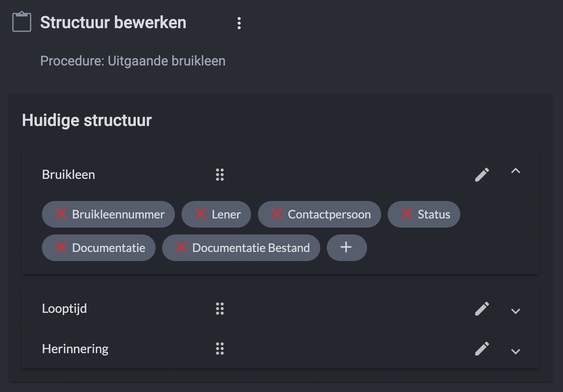
Task: Edit the Looptijd section with pencil icon
Action: [482, 309]
